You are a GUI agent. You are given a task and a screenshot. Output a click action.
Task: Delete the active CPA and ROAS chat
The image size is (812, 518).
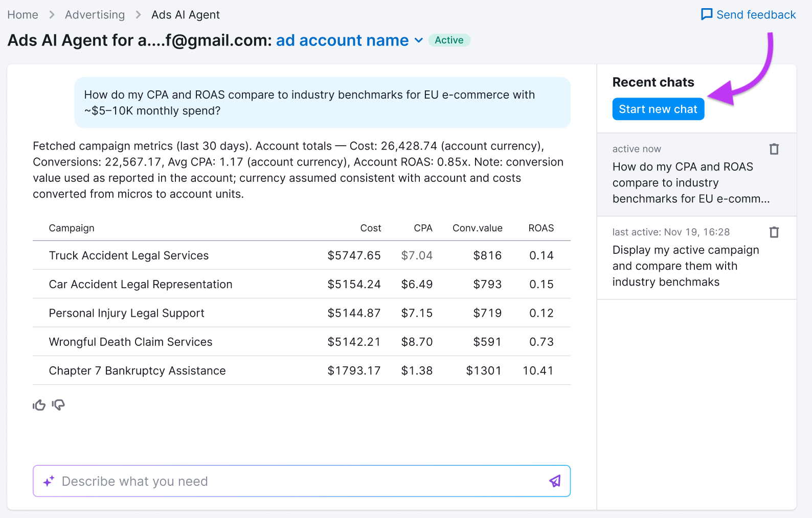point(774,149)
